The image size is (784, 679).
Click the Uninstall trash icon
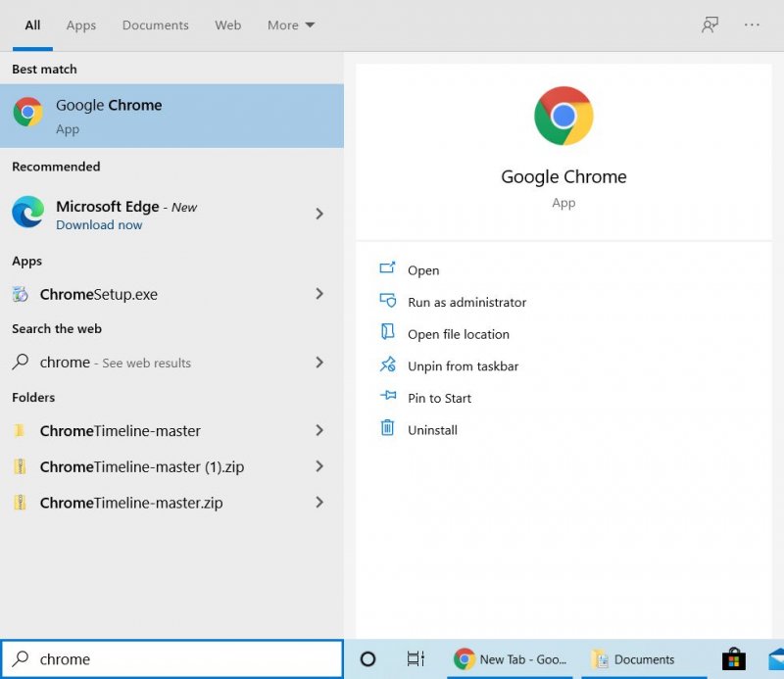pyautogui.click(x=388, y=429)
